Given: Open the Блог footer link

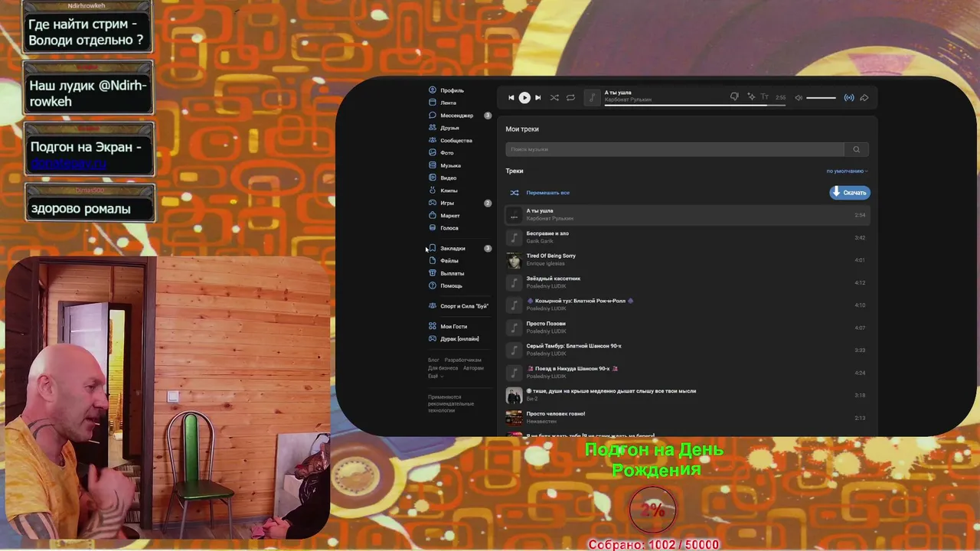Looking at the screenshot, I should (x=433, y=360).
